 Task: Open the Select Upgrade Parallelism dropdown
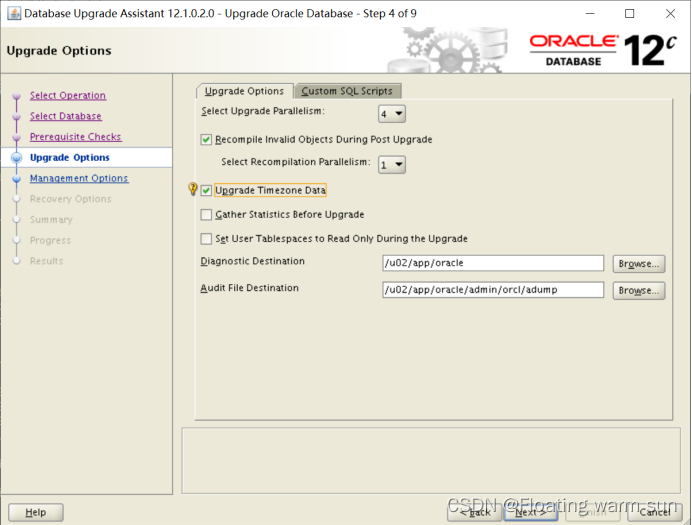[392, 114]
